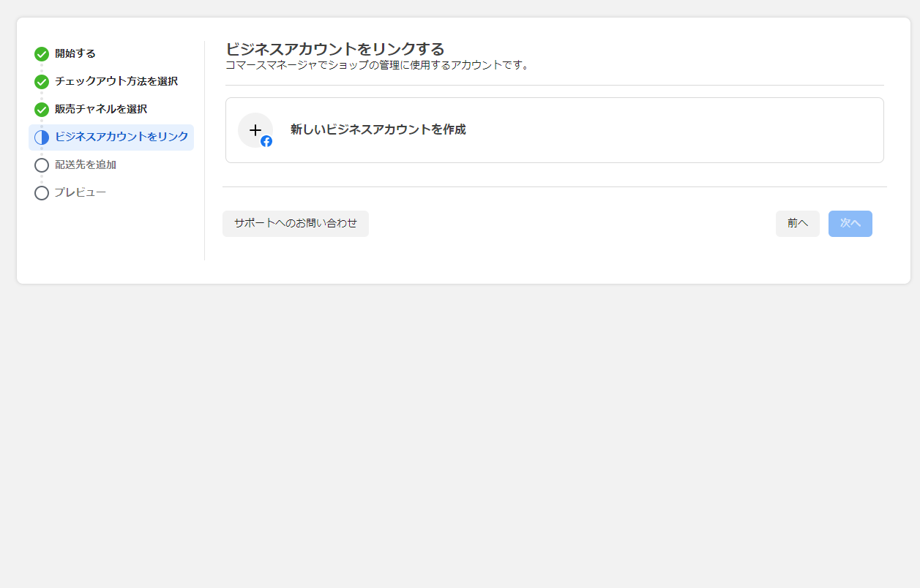The height and width of the screenshot is (588, 920).
Task: Jump to the 配送先を追加 step
Action: point(86,165)
